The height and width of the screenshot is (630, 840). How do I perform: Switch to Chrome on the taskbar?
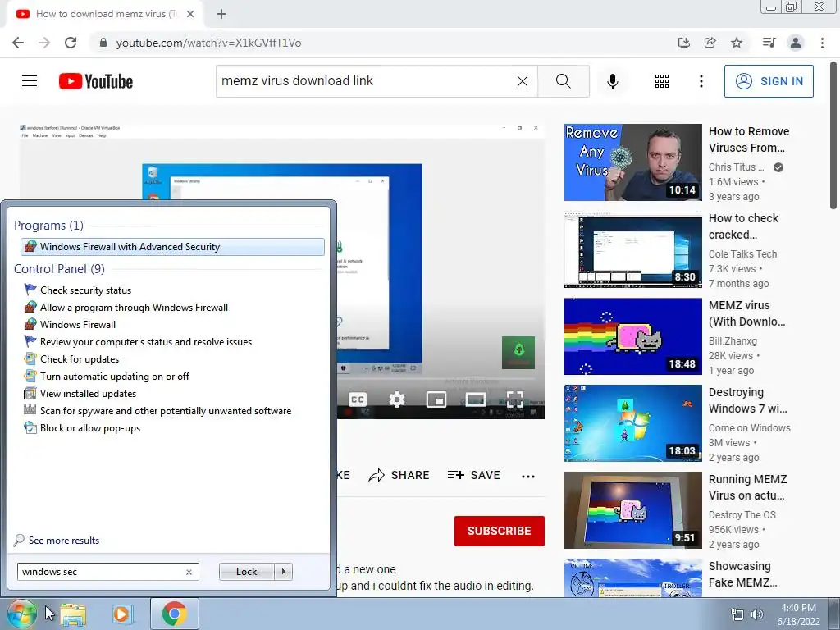pos(174,614)
